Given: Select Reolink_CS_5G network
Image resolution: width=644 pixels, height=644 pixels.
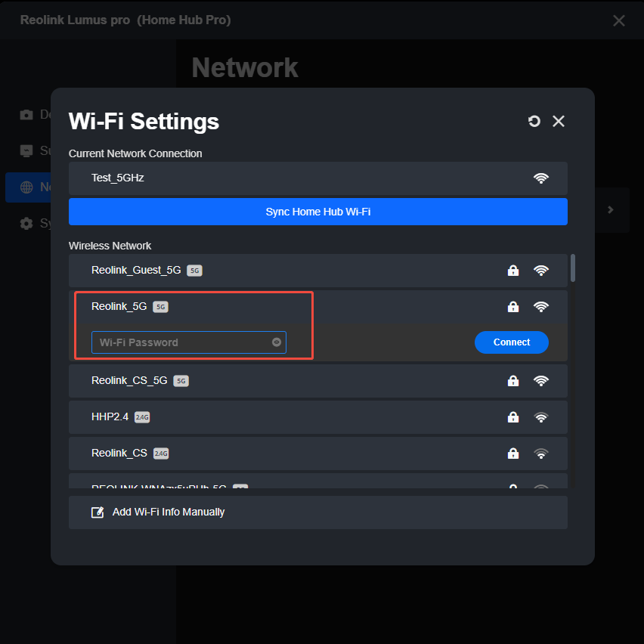Looking at the screenshot, I should pyautogui.click(x=318, y=381).
